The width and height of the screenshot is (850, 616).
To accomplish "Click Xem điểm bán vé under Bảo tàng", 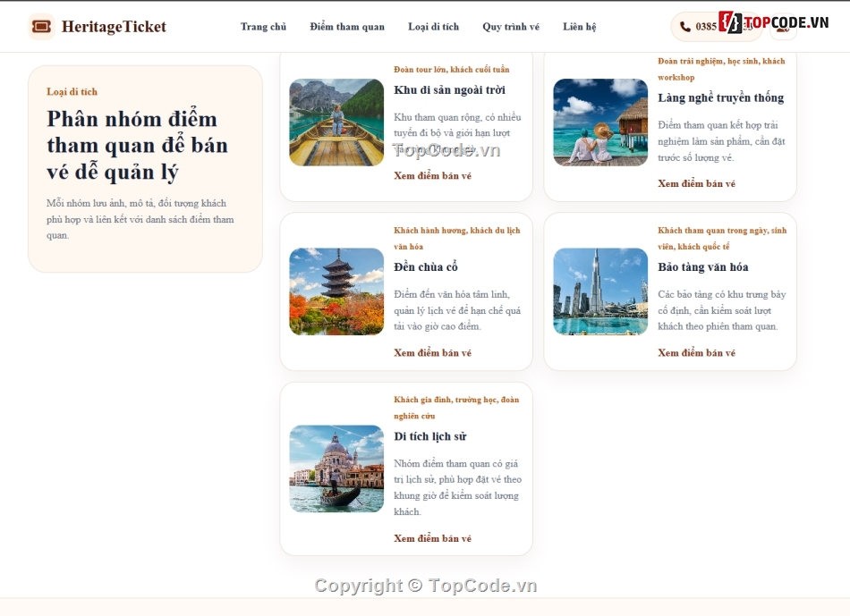I will tap(697, 352).
